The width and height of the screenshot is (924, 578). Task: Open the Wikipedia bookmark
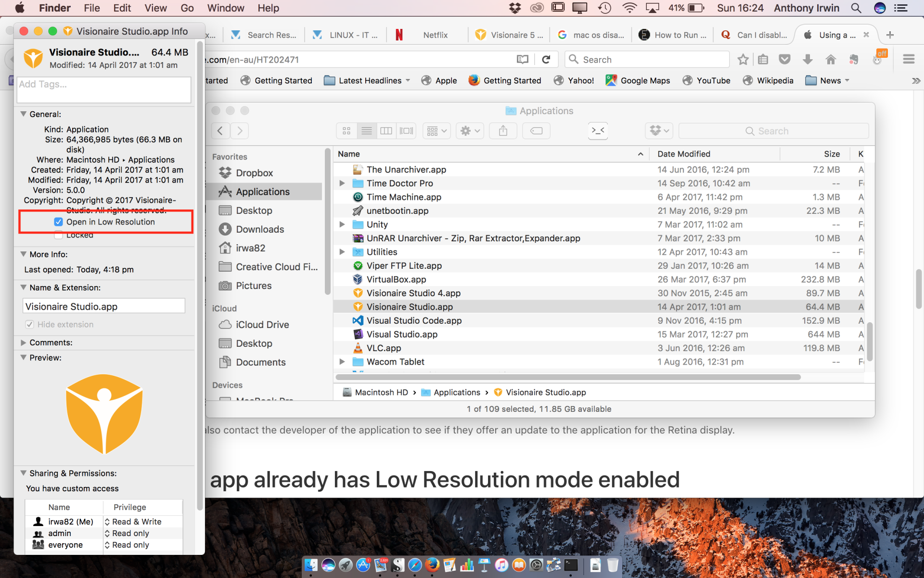point(768,80)
